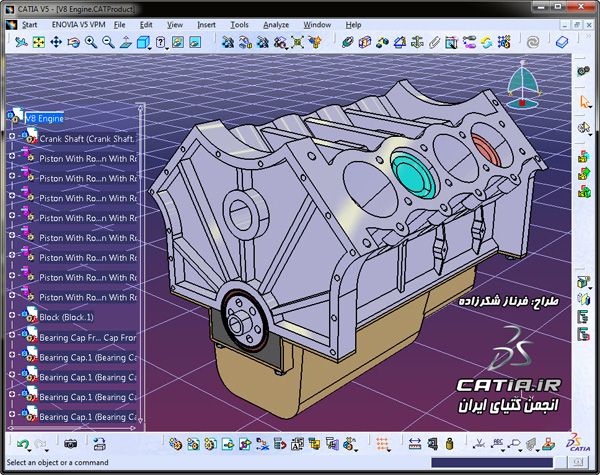Click the gears workbench icon on right toolbar

583,71
